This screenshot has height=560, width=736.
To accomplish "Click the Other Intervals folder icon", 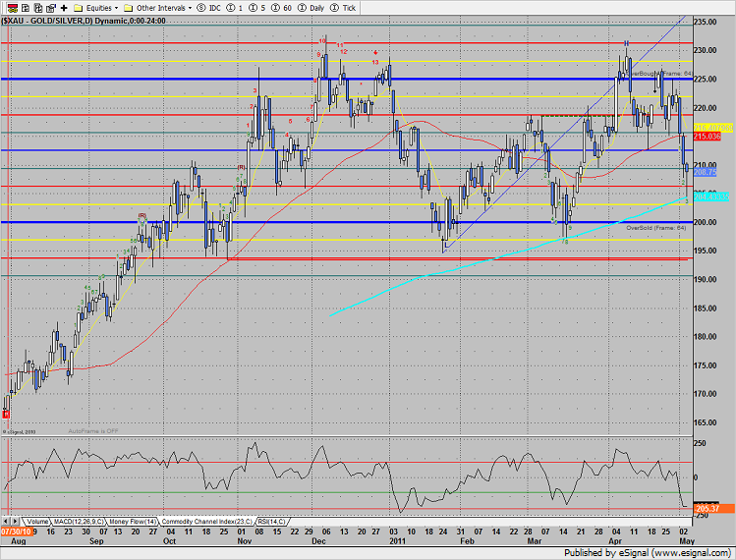I will point(128,8).
